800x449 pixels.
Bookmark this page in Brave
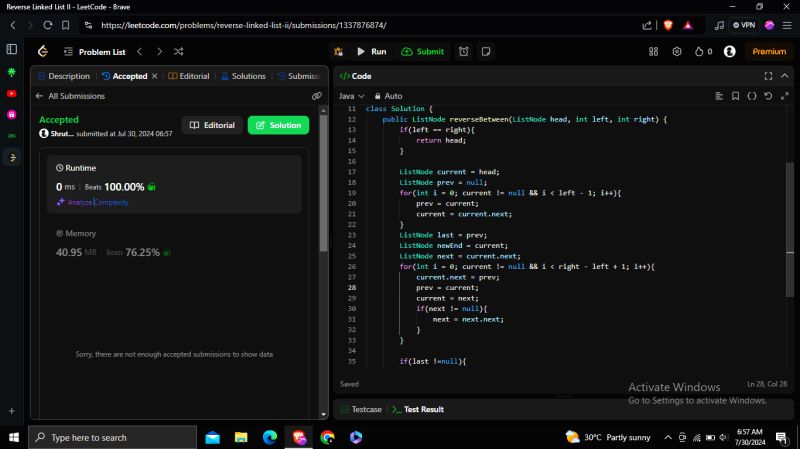[65, 25]
